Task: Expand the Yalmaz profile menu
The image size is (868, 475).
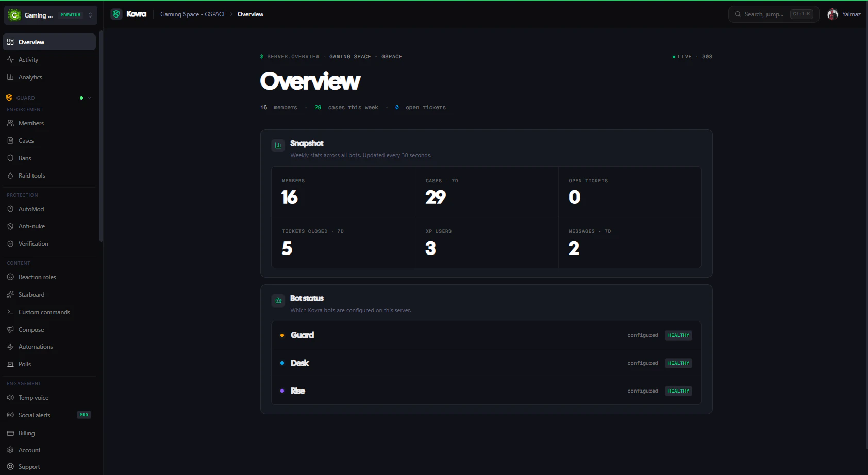Action: [x=844, y=14]
